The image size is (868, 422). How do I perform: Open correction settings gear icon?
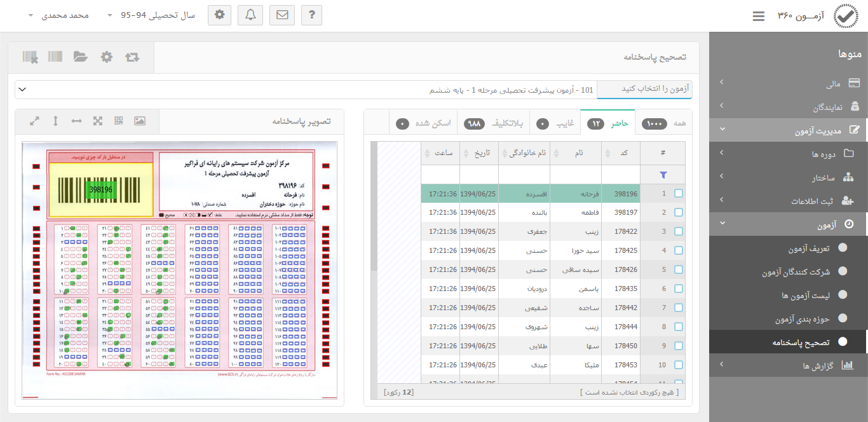(107, 57)
